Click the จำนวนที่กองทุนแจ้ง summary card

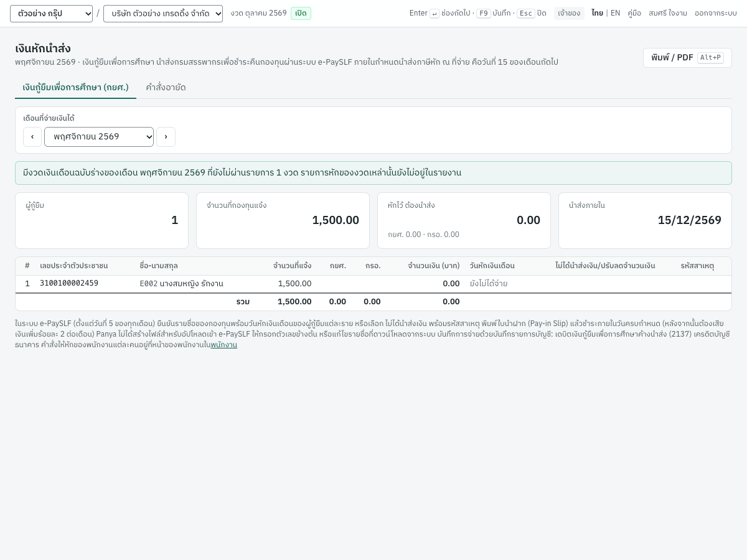click(283, 220)
